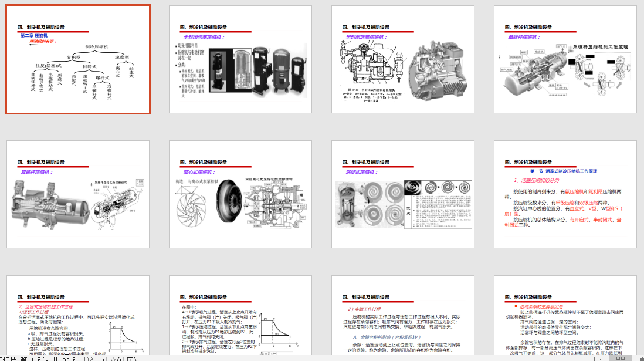Click the slide count text in status bar
Viewport: 644px width, 361px height.
click(38, 359)
